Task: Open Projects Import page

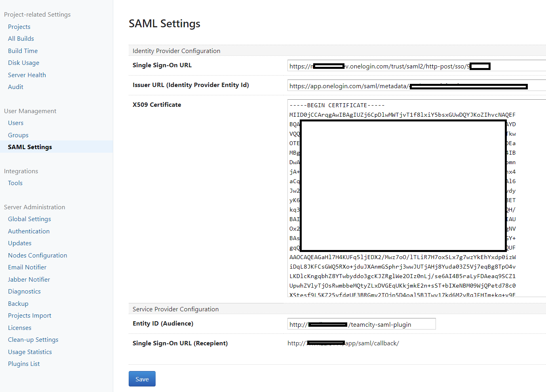Action: (x=30, y=316)
